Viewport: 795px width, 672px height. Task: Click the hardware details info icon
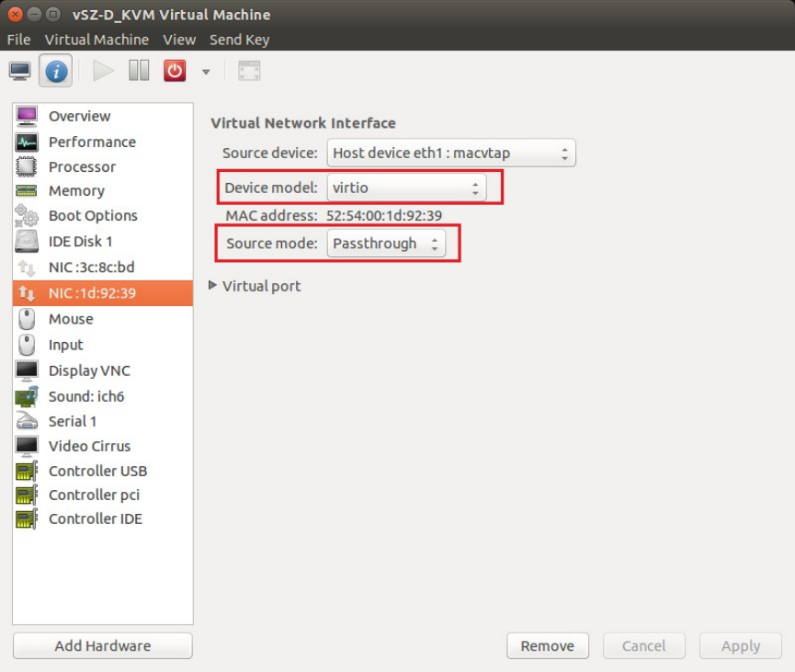[x=56, y=71]
